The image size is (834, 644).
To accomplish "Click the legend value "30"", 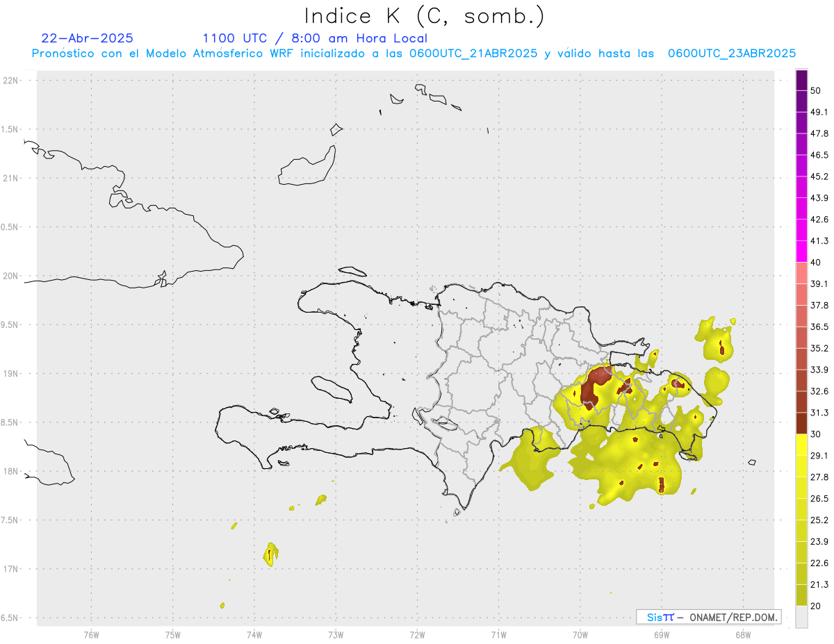I will 817,434.
